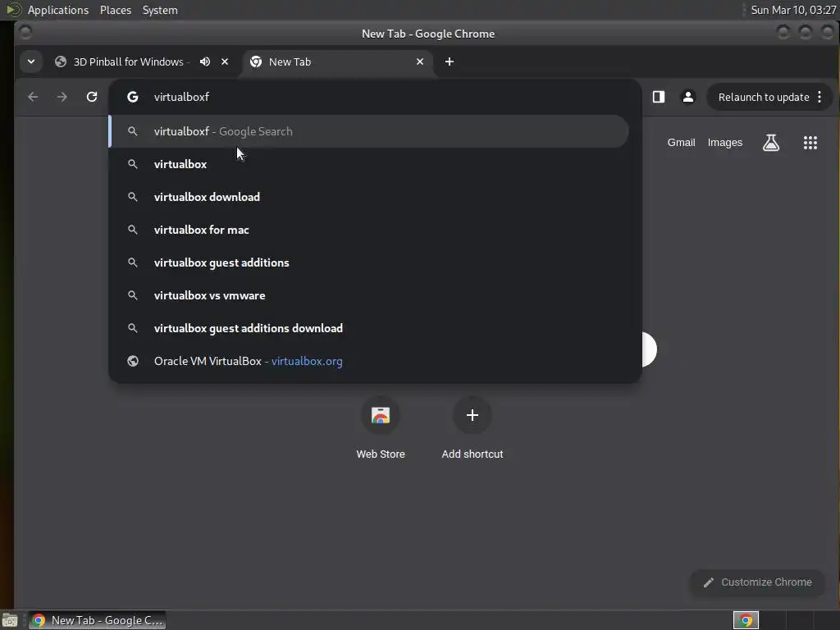Click the globe icon beside Oracle VM VirtualBox
The image size is (840, 630).
(132, 361)
